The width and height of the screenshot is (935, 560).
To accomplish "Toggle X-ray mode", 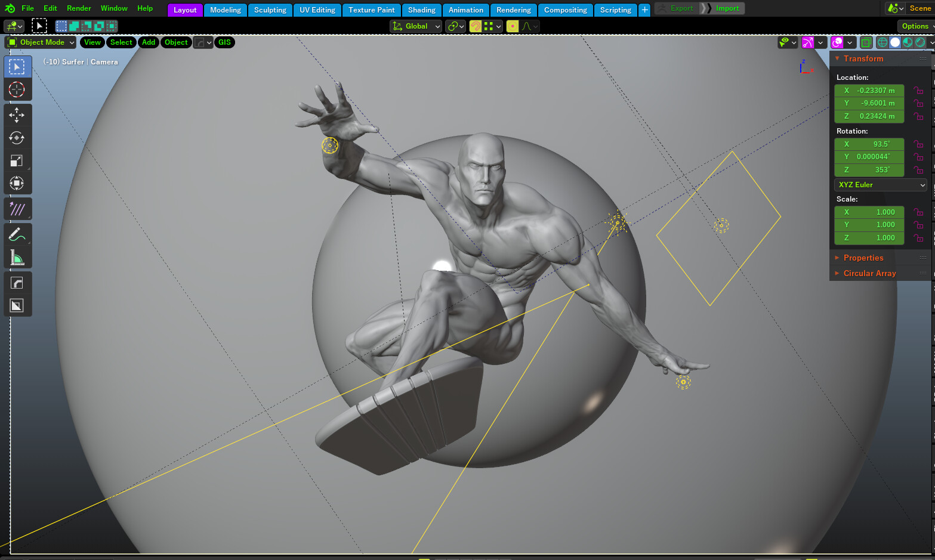I will [866, 42].
